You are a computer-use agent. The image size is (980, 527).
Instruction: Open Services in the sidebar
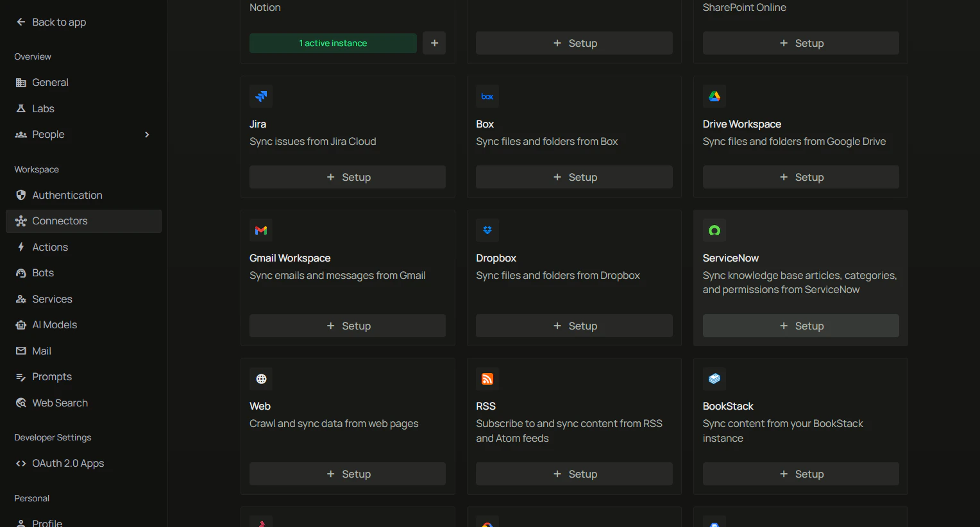pos(83,299)
